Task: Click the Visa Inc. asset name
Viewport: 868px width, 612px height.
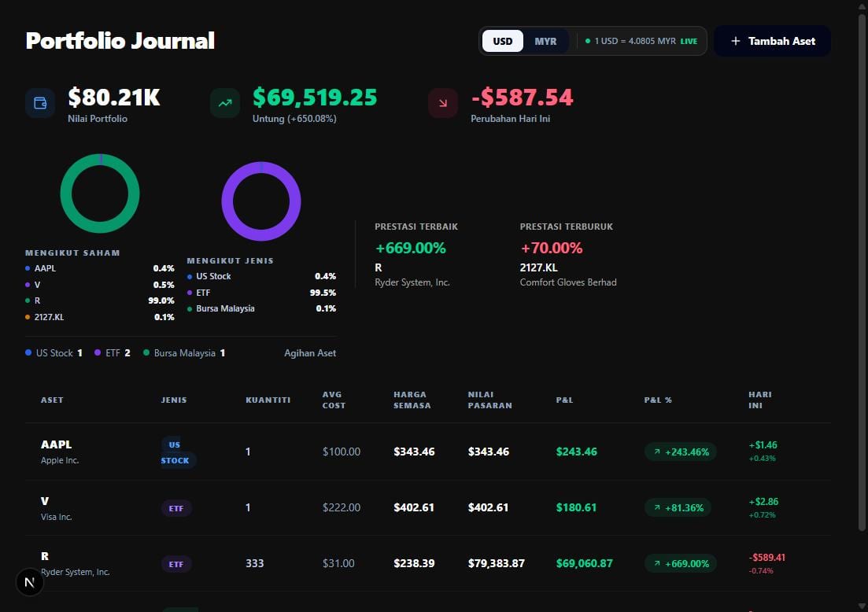Action: click(57, 517)
